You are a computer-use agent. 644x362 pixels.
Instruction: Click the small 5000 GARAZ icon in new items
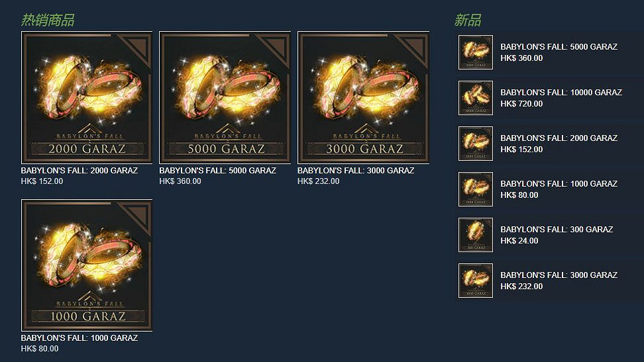(x=476, y=52)
